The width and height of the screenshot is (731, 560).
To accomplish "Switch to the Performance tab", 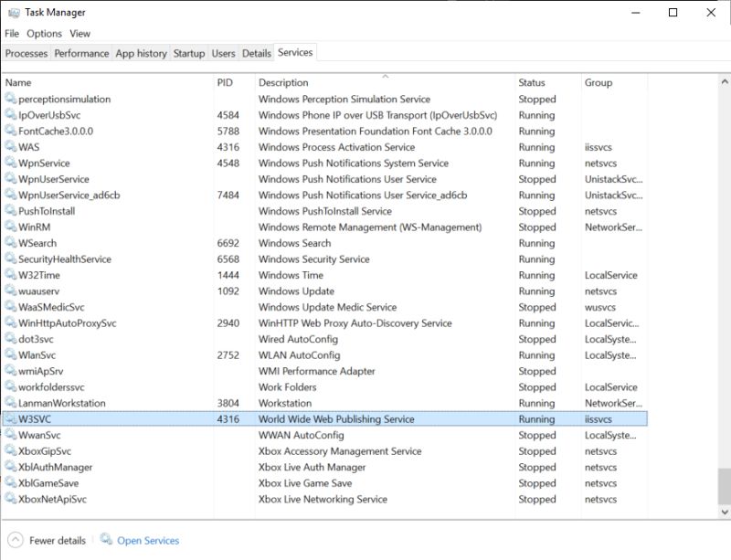I will [x=81, y=53].
